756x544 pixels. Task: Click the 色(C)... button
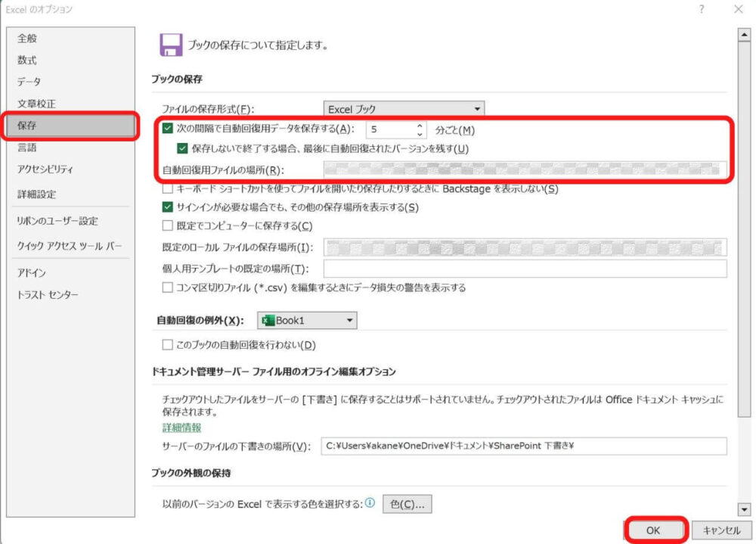point(407,504)
